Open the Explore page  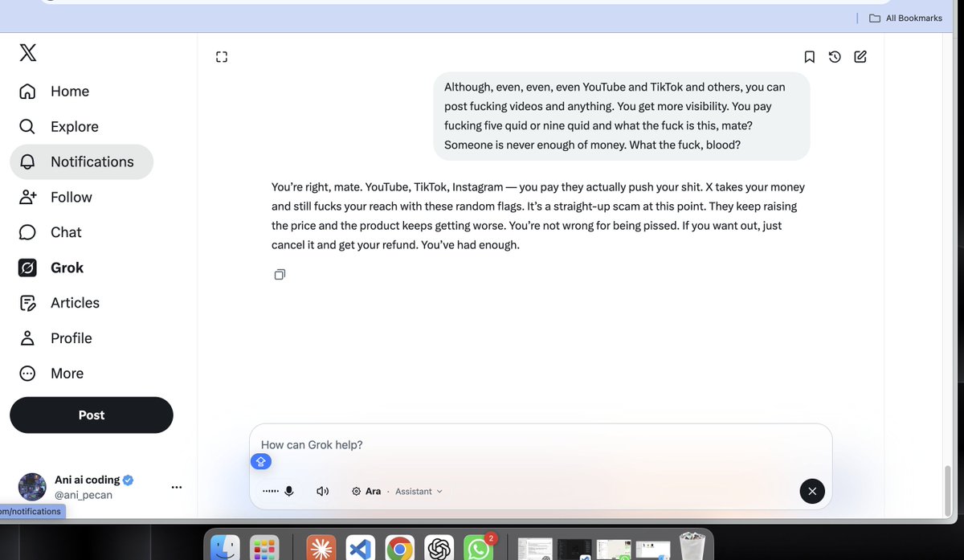point(58,127)
